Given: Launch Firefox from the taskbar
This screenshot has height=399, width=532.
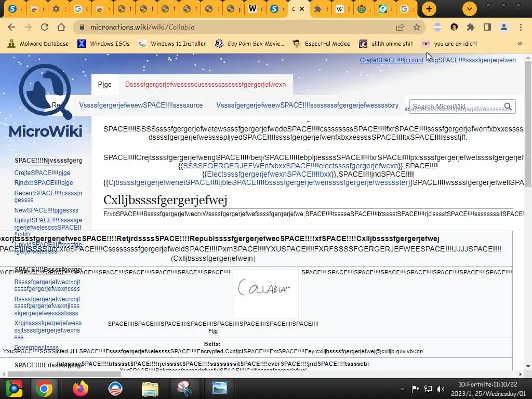Looking at the screenshot, I should [x=80, y=389].
